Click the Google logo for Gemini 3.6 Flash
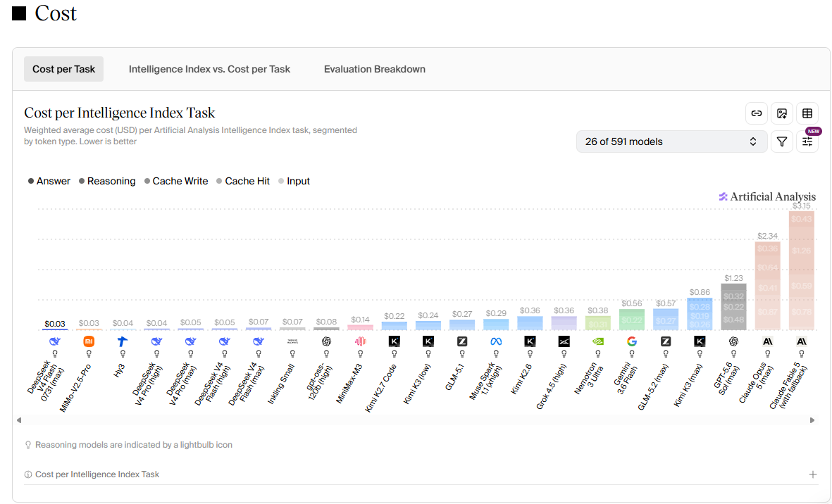 pyautogui.click(x=632, y=341)
